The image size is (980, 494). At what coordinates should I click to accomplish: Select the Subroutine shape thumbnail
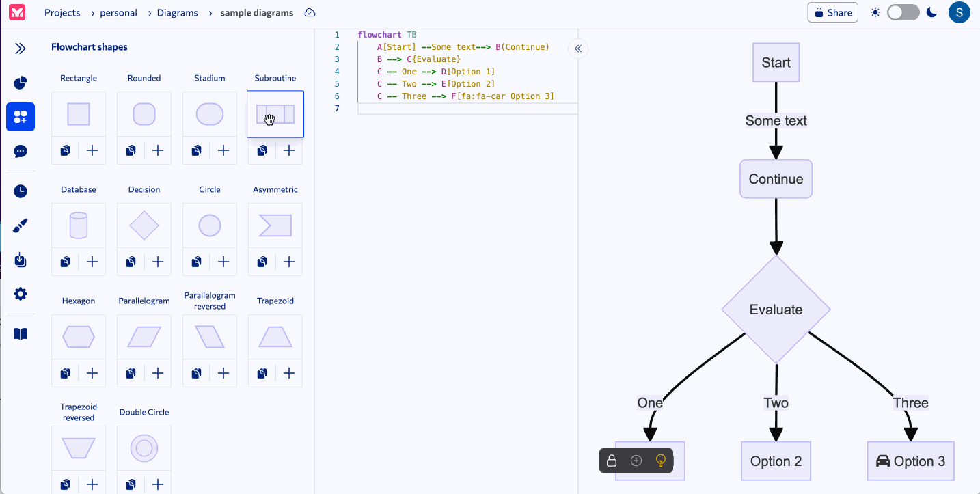coord(275,114)
